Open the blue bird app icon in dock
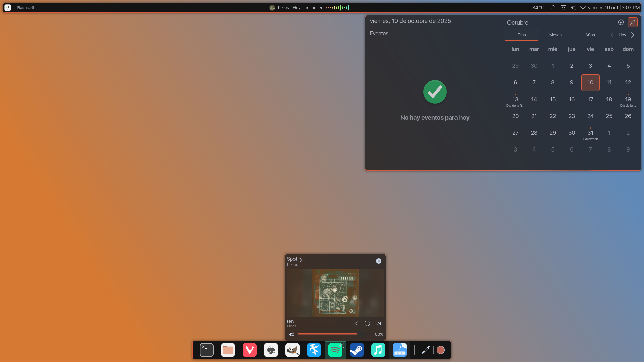644x362 pixels. click(314, 350)
